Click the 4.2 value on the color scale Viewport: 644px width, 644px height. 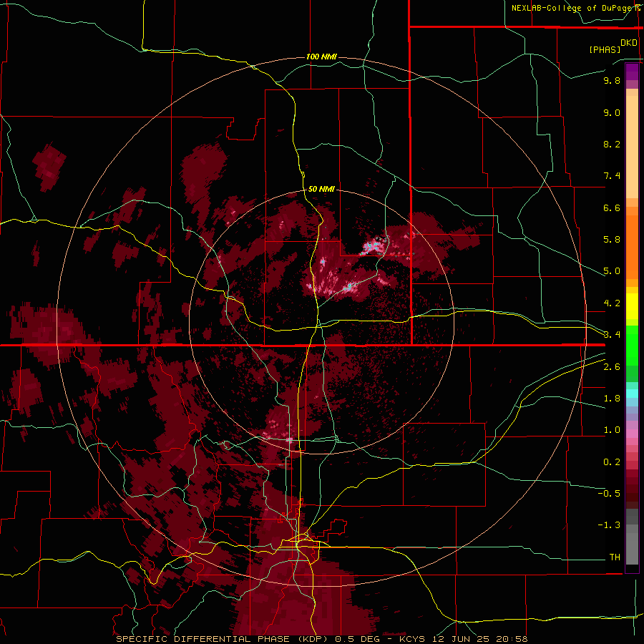[x=612, y=303]
